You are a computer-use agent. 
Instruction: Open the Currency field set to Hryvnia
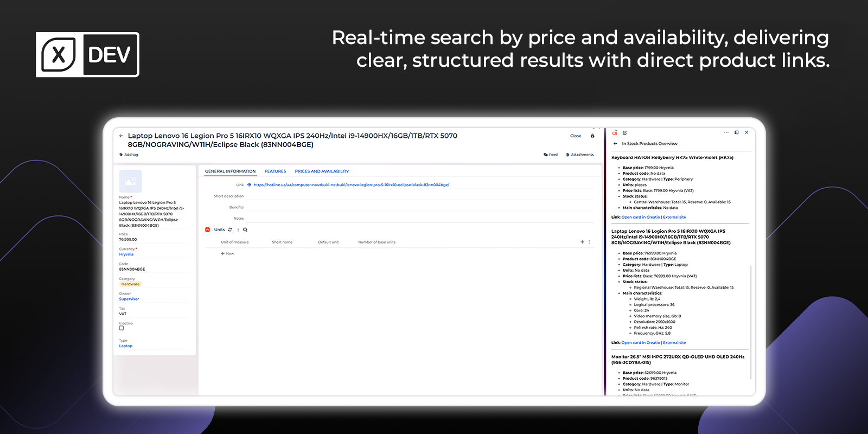pos(126,254)
